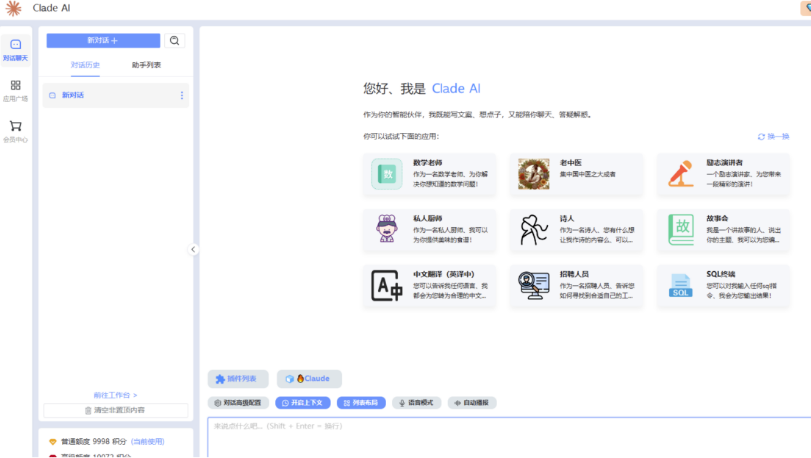
Task: Open the SQL终端 app file icon
Action: click(x=681, y=285)
